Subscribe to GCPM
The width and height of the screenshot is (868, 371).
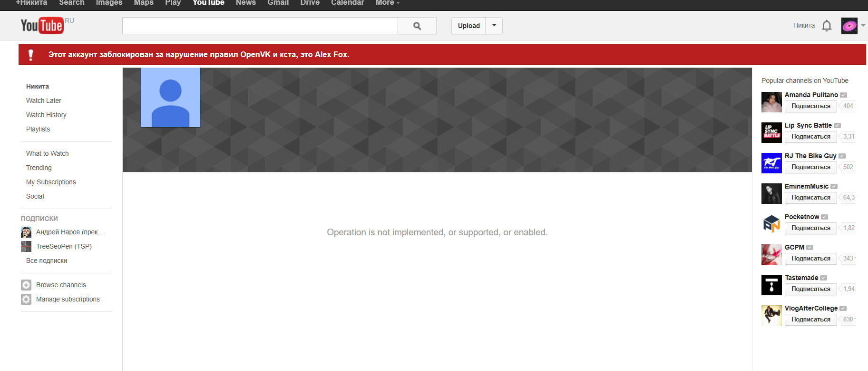(x=811, y=259)
